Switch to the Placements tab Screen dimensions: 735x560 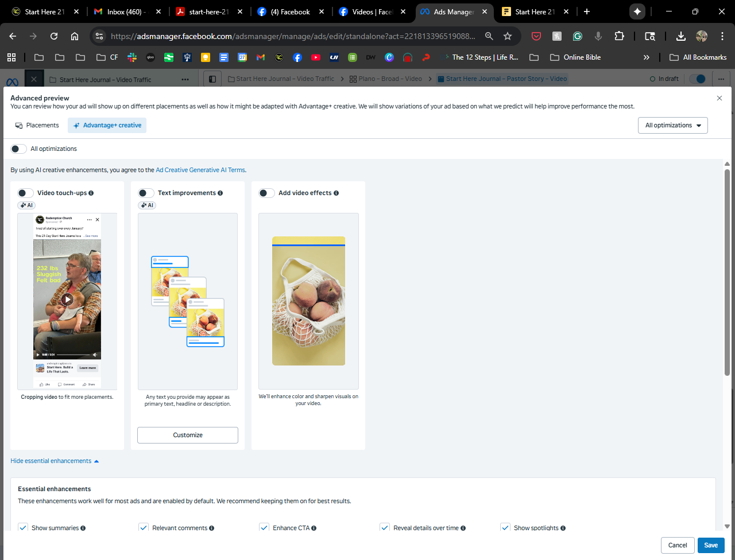(x=37, y=125)
